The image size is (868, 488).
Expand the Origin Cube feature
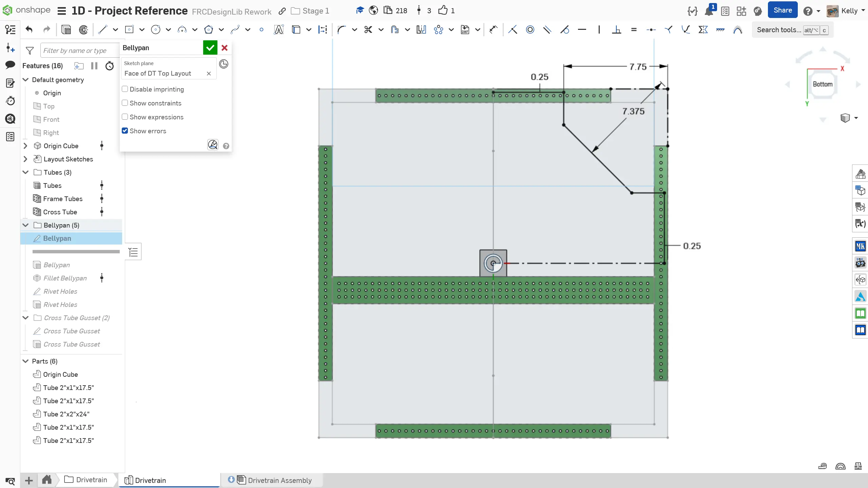tap(25, 146)
